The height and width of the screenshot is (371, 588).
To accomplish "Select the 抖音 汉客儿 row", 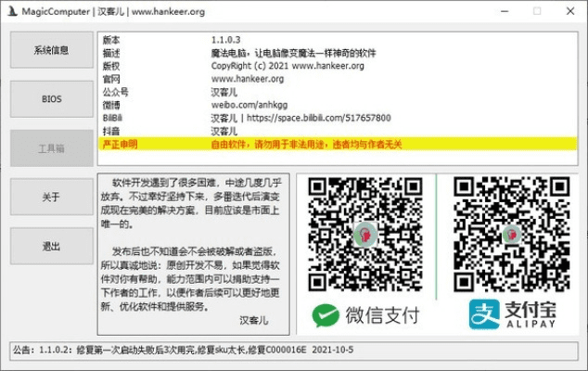I will [x=338, y=131].
